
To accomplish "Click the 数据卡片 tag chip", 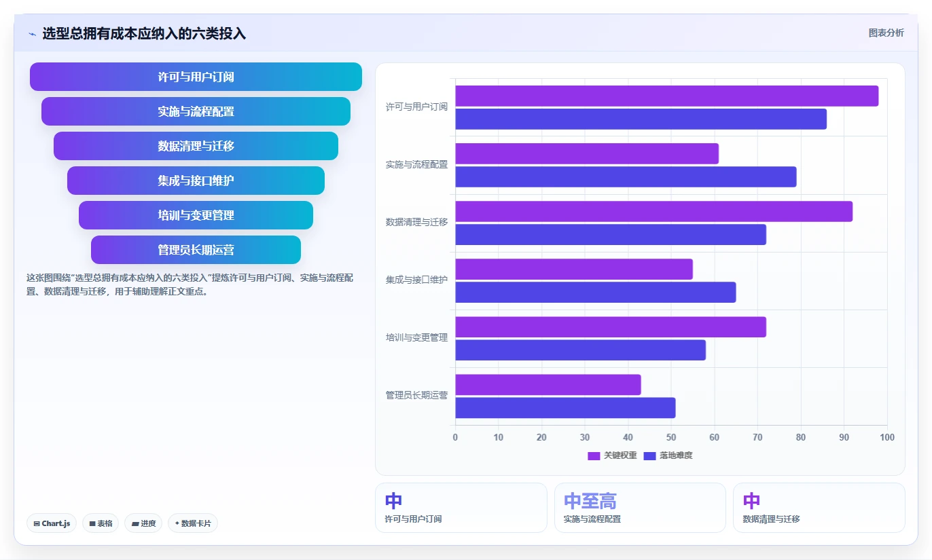I will click(193, 523).
